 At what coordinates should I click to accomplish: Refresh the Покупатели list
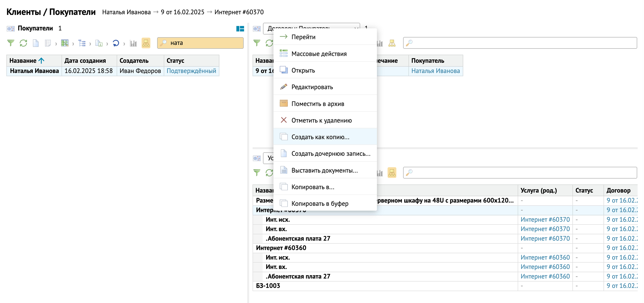click(x=23, y=43)
